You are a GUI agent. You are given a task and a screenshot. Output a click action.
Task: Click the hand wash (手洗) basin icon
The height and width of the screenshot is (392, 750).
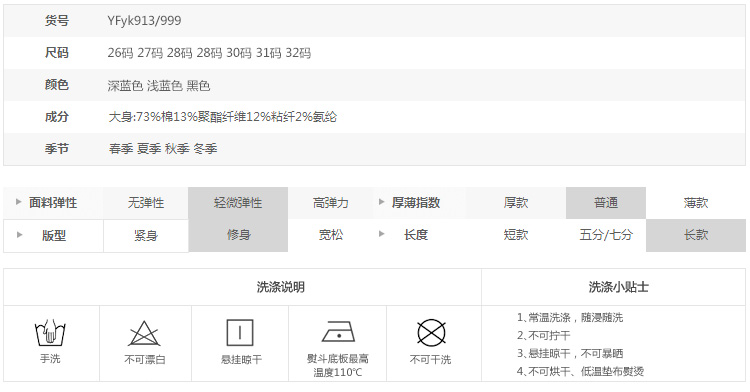(50, 333)
